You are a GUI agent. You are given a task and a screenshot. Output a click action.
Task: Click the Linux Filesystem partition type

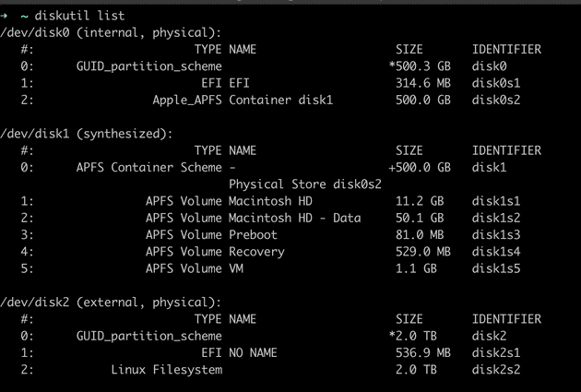point(167,370)
